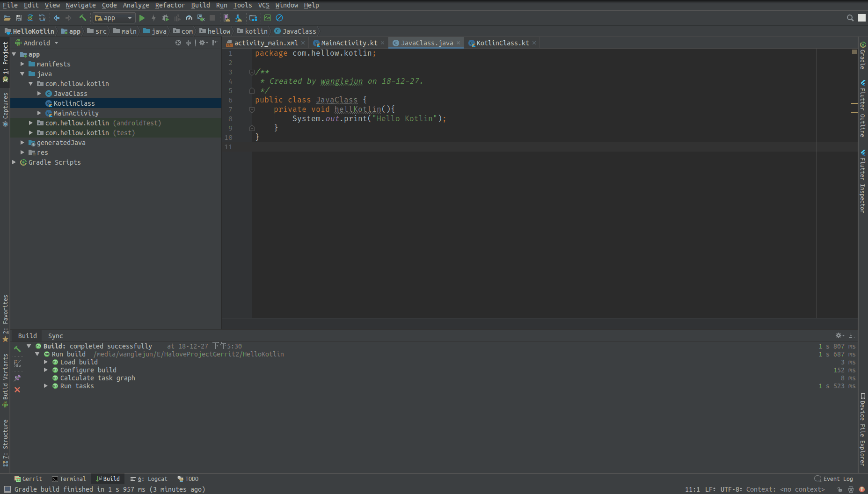
Task: Pin the Build tab with the pin icon
Action: click(x=17, y=378)
